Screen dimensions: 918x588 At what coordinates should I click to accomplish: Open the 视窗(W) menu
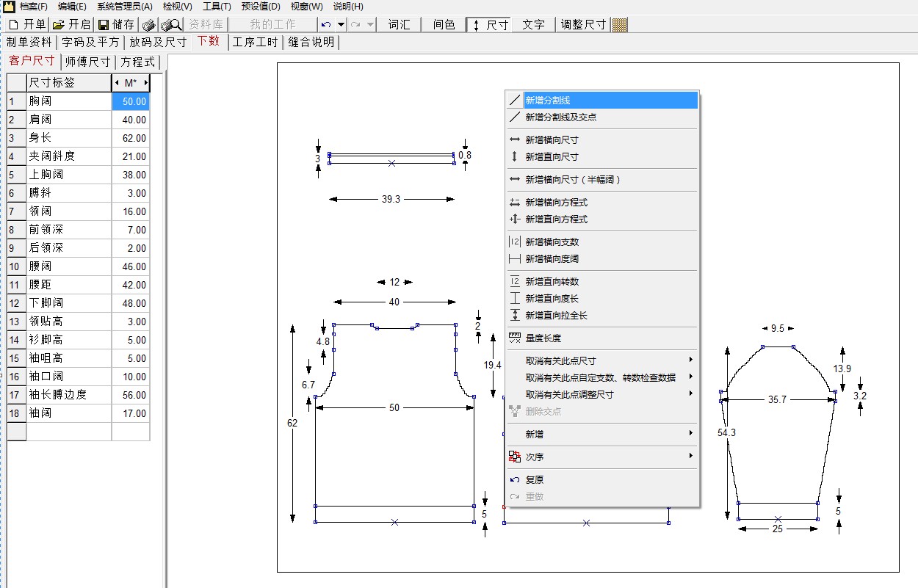(306, 7)
